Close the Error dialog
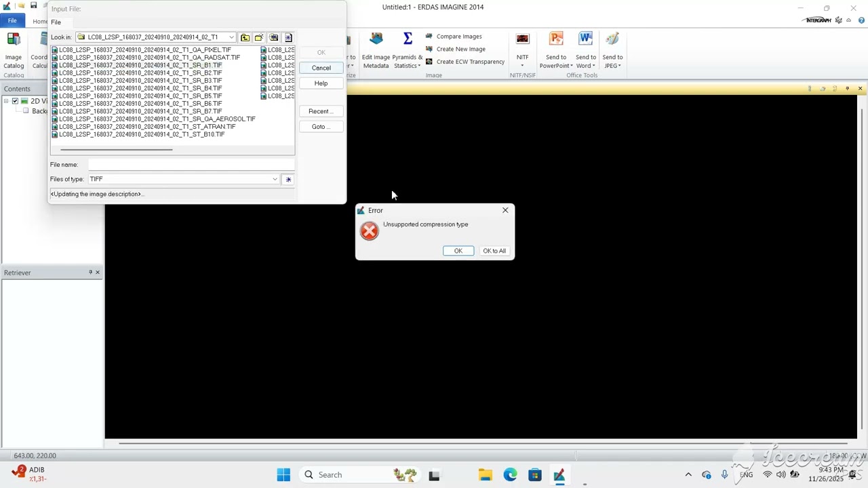 [x=505, y=210]
